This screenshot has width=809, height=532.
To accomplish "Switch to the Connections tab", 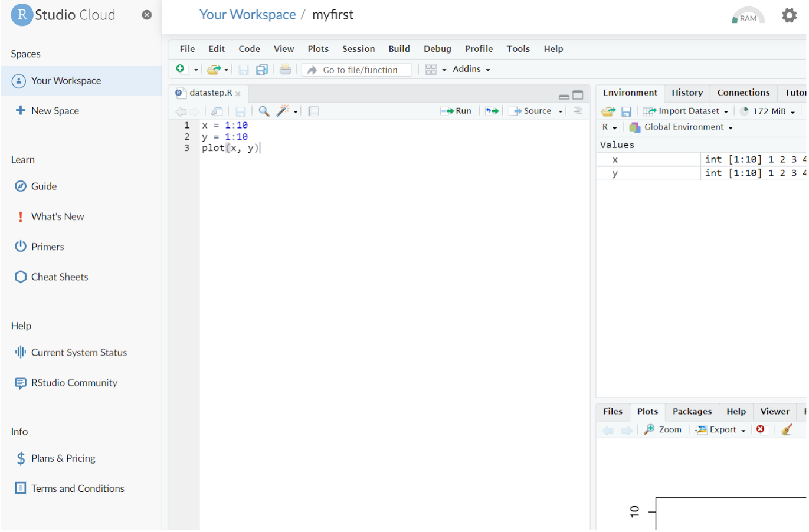I will 743,93.
